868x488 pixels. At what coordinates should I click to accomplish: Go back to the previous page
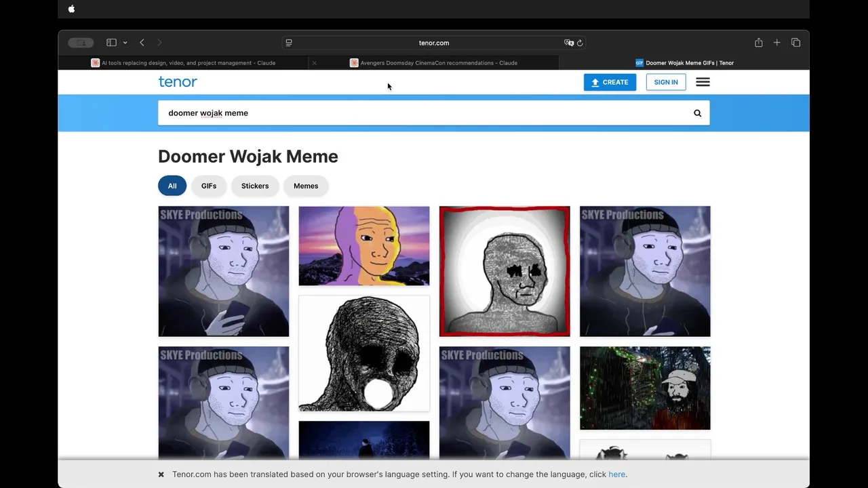tap(142, 43)
